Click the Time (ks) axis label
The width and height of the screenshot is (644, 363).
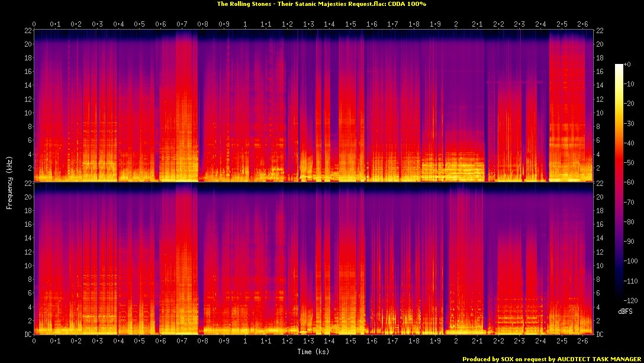(314, 351)
